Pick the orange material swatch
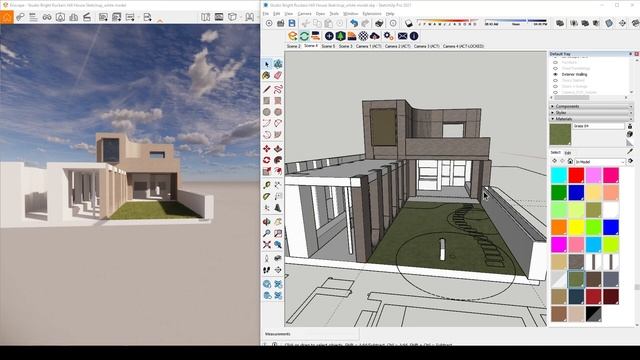 tap(559, 227)
